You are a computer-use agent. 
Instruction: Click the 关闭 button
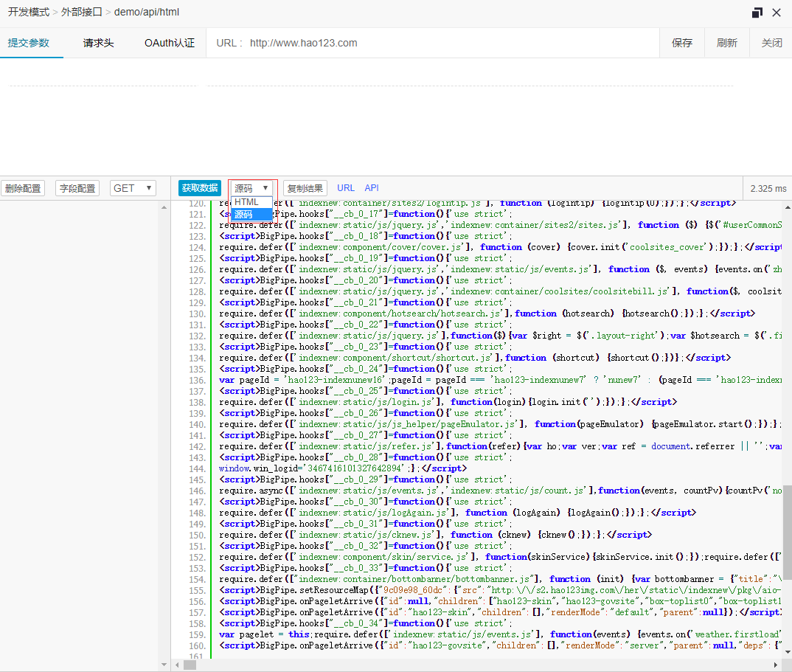(x=771, y=43)
